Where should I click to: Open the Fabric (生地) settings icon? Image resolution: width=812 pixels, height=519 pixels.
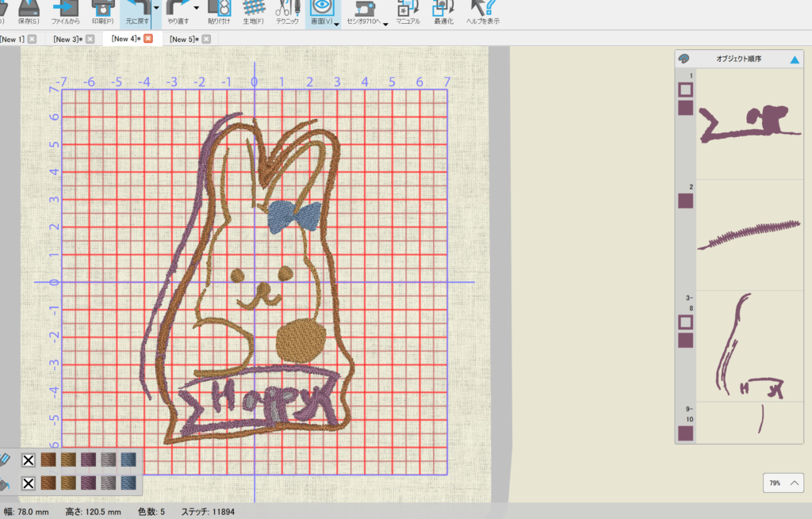pos(254,9)
